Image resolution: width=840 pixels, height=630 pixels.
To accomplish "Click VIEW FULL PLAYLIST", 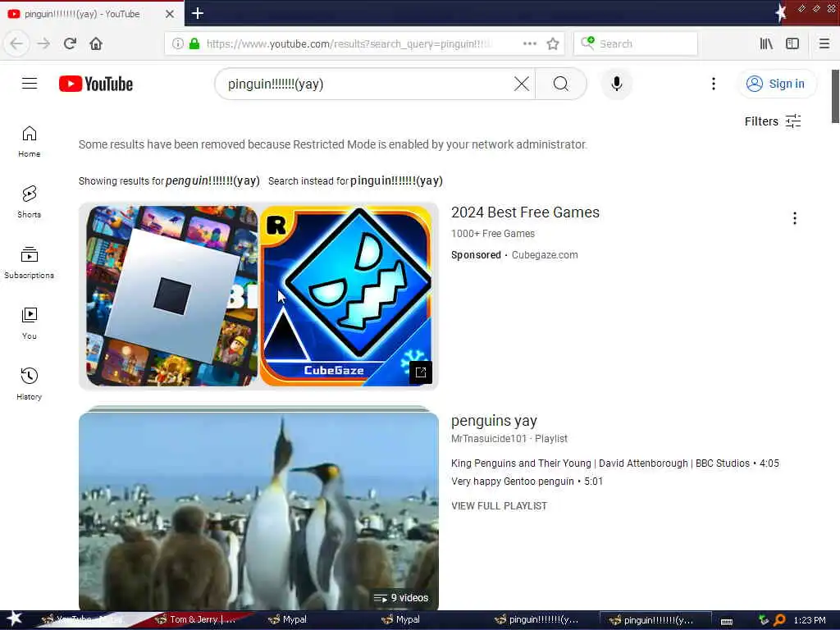I will point(500,505).
